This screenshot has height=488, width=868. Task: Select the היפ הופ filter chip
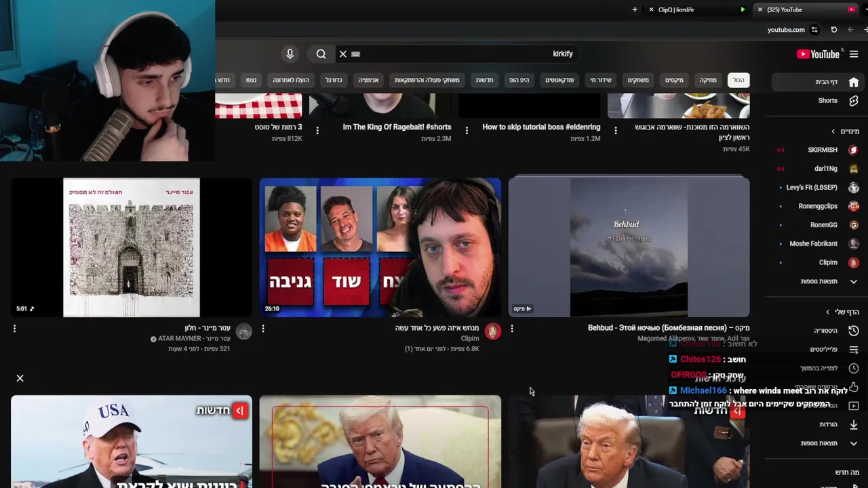coord(519,80)
